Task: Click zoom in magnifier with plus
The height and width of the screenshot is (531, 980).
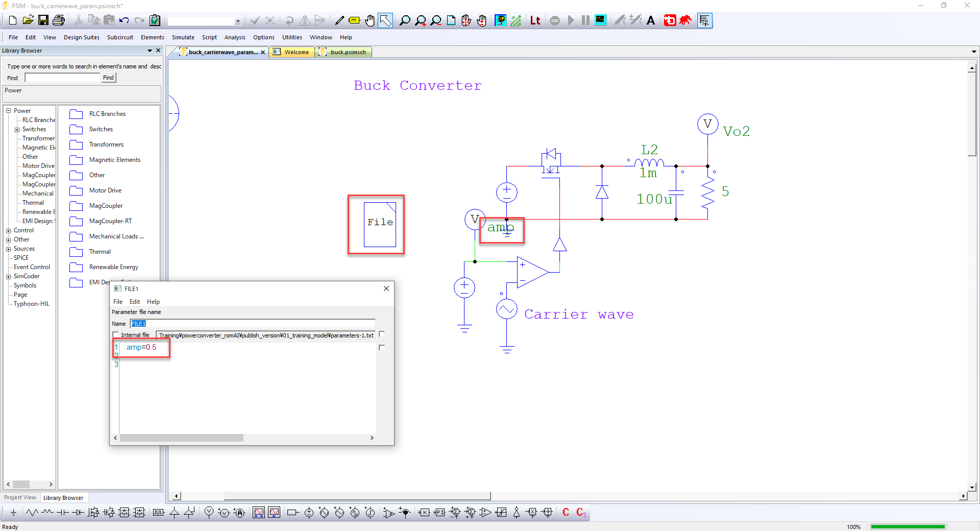Action: (421, 20)
